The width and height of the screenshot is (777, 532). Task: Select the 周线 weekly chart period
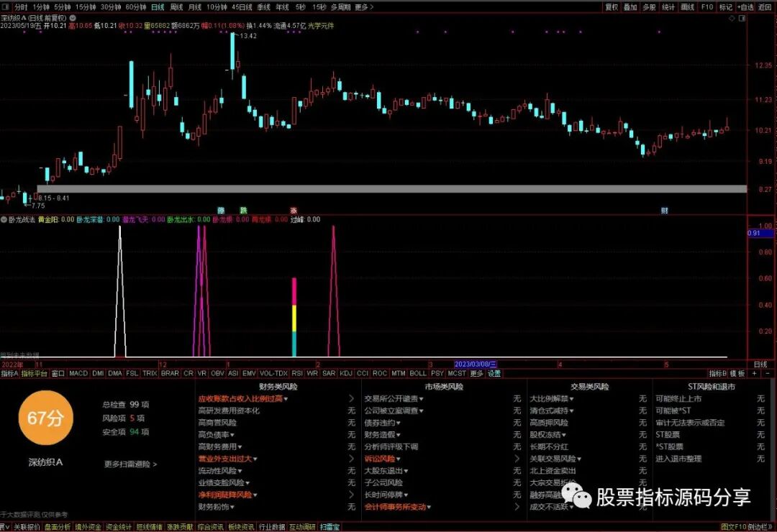point(176,7)
